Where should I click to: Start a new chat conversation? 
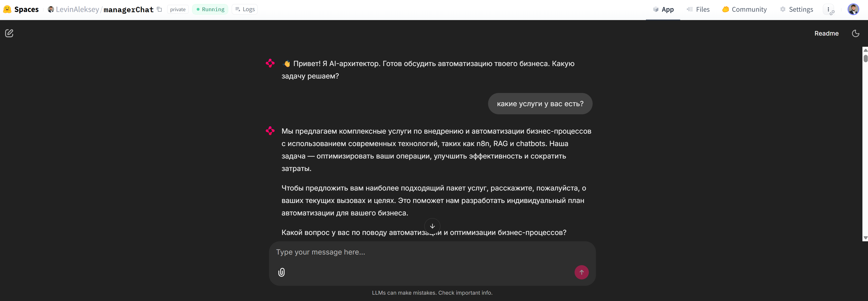[x=9, y=33]
